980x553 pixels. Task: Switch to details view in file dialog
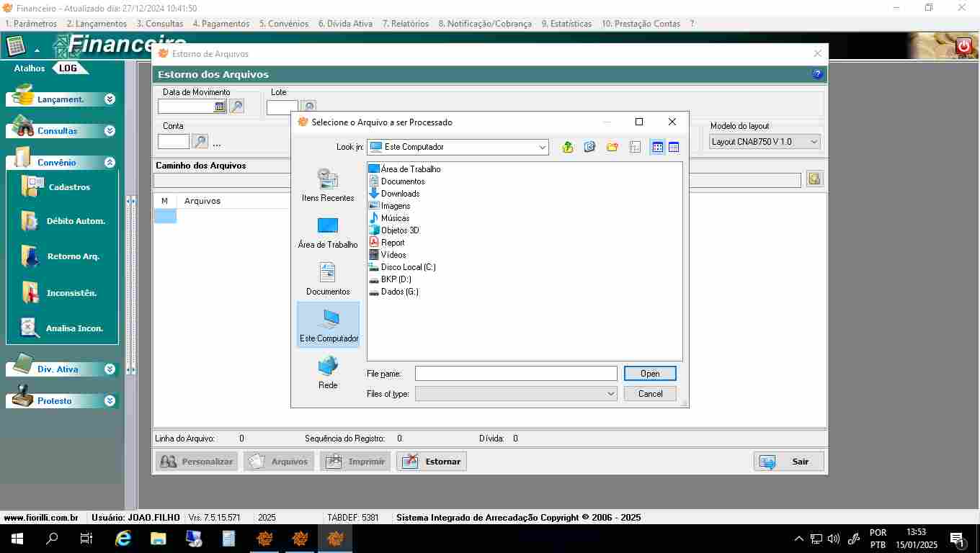(x=674, y=147)
